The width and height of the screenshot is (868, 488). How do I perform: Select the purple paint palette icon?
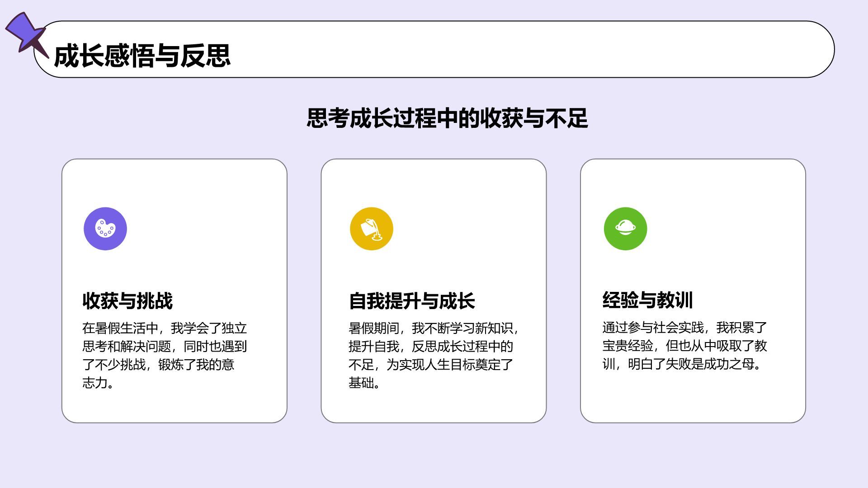pyautogui.click(x=105, y=229)
